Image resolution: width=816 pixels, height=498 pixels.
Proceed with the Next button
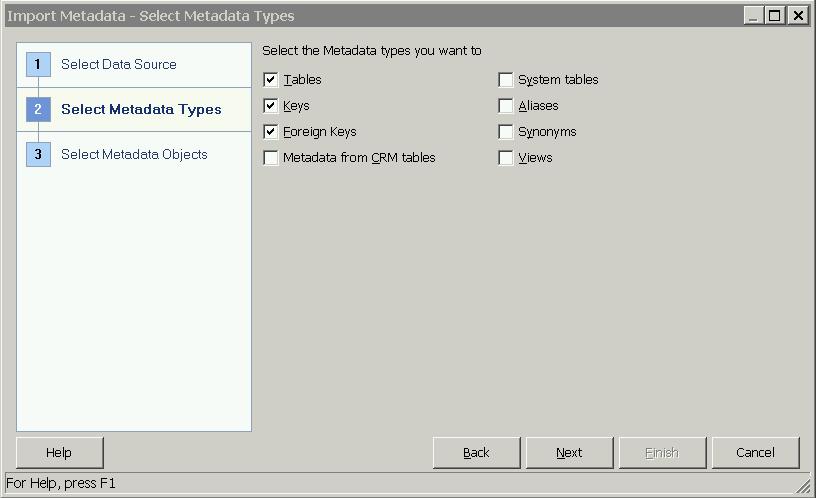[569, 453]
